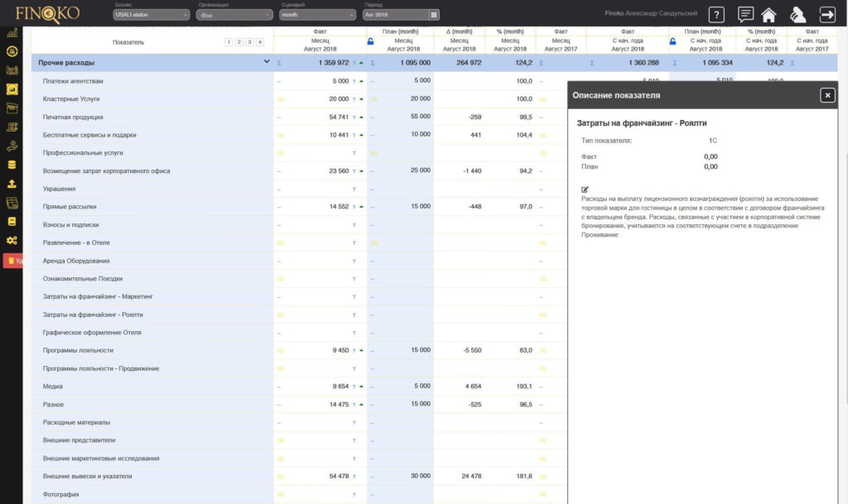Click the -5 550 delta value
The image size is (848, 504).
pos(472,350)
